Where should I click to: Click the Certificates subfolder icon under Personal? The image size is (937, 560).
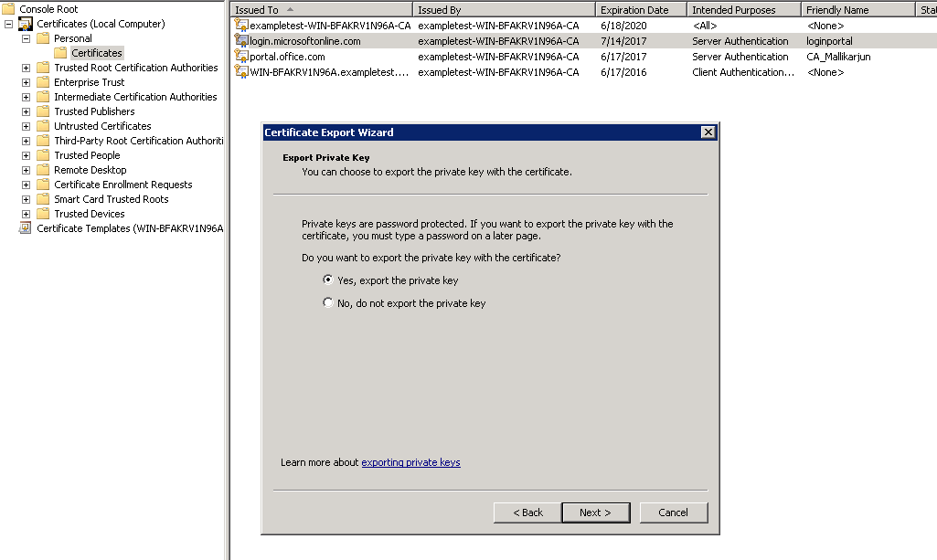point(60,53)
